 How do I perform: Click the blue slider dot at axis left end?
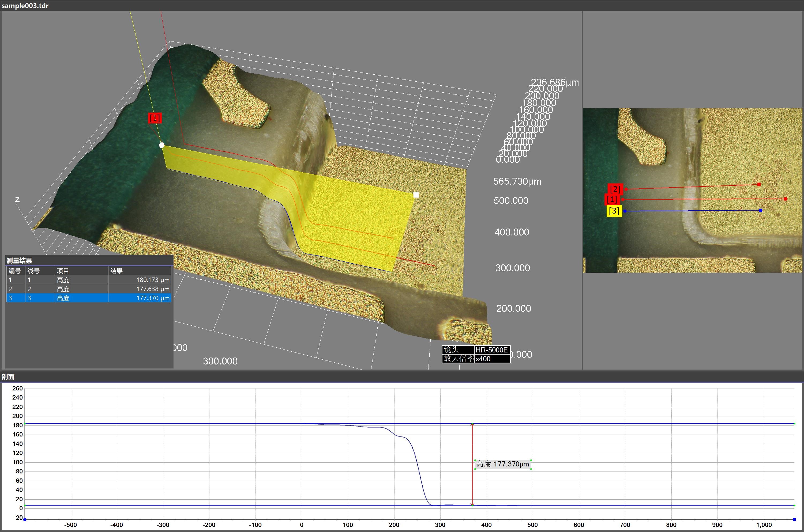pyautogui.click(x=25, y=519)
